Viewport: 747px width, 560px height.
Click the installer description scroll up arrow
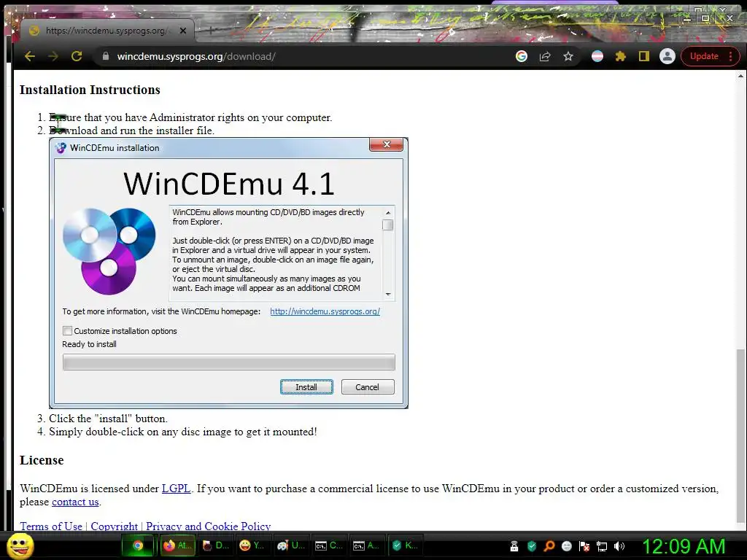pos(388,212)
